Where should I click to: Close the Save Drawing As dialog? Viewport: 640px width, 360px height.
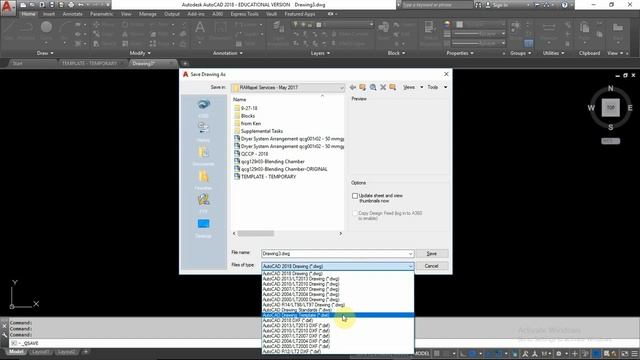tap(446, 74)
